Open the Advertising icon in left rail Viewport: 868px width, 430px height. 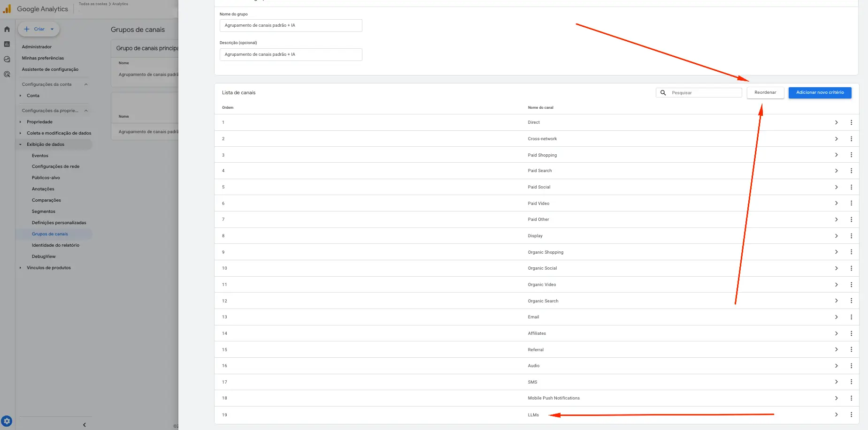7,74
